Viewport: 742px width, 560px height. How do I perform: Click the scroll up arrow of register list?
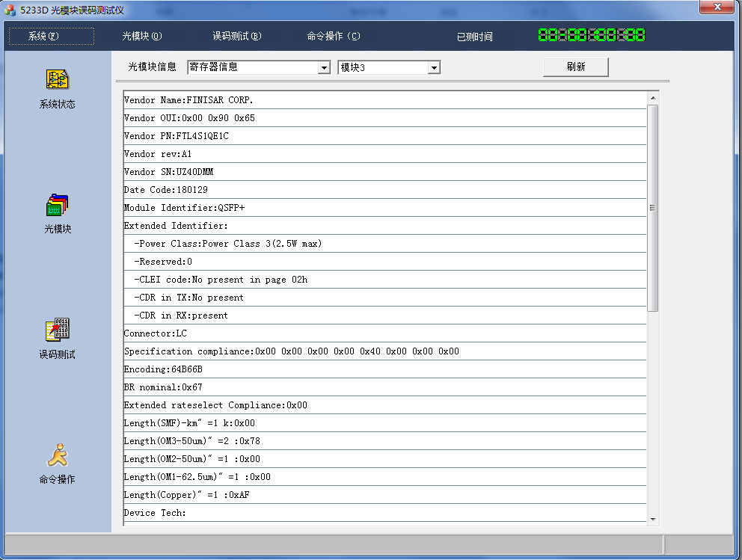(652, 98)
